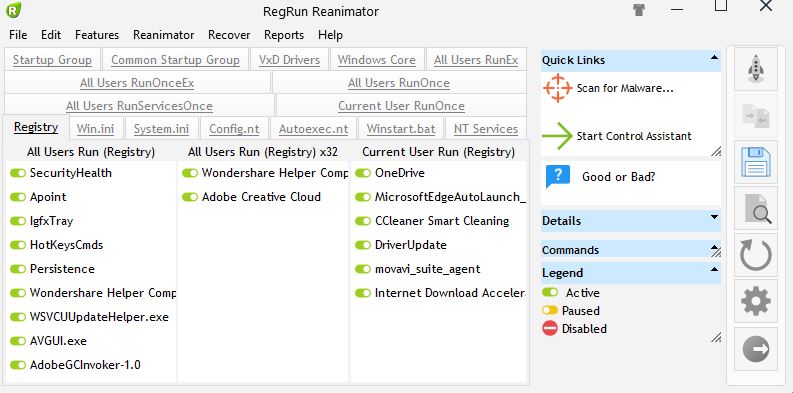
Task: Select the AdobeGCInvoker-1.0 entry text
Action: click(85, 365)
